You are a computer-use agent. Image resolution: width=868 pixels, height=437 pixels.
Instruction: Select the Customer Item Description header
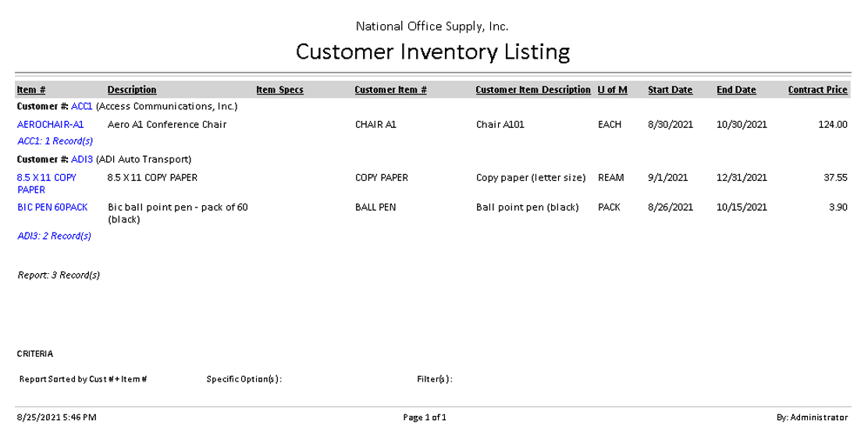533,90
